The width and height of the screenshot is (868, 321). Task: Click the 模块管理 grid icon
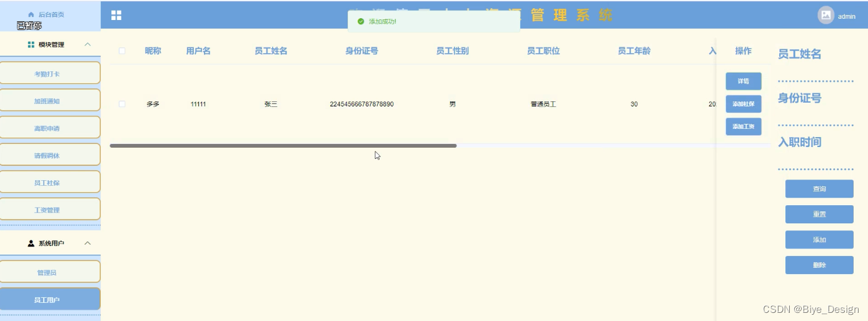(x=31, y=44)
